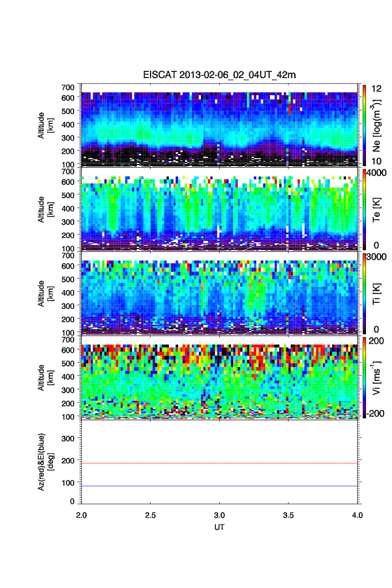Image resolution: width=392 pixels, height=588 pixels.
Task: Click the Vi color scale bar
Action: point(364,378)
